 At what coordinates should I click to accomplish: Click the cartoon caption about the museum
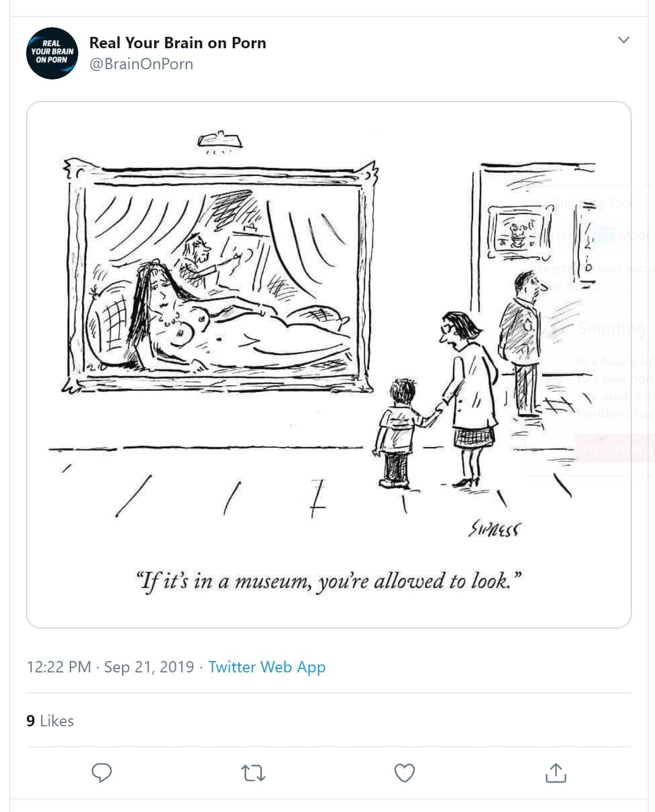click(x=329, y=581)
